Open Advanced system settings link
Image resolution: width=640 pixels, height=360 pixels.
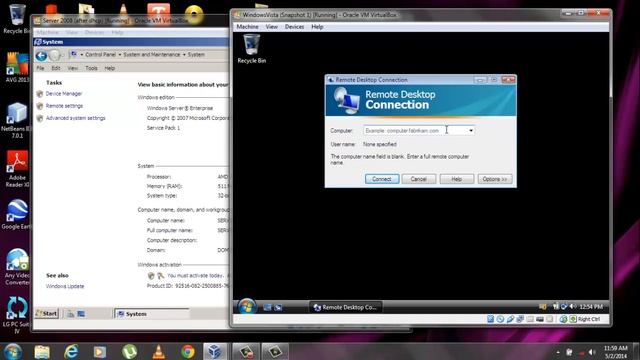point(76,118)
